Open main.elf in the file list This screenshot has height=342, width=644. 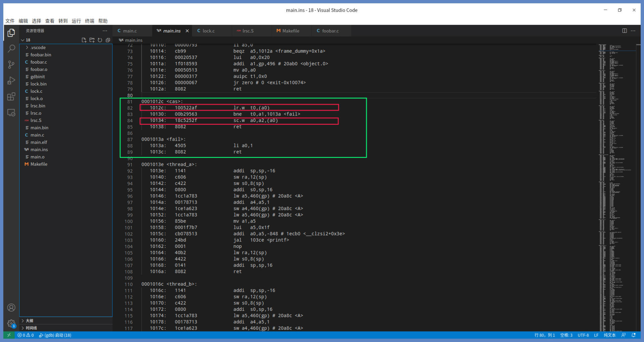(x=39, y=142)
